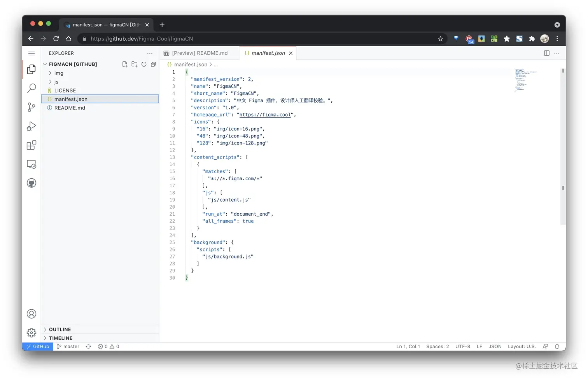Click the Synchronize Changes icon in the status bar

pos(89,347)
